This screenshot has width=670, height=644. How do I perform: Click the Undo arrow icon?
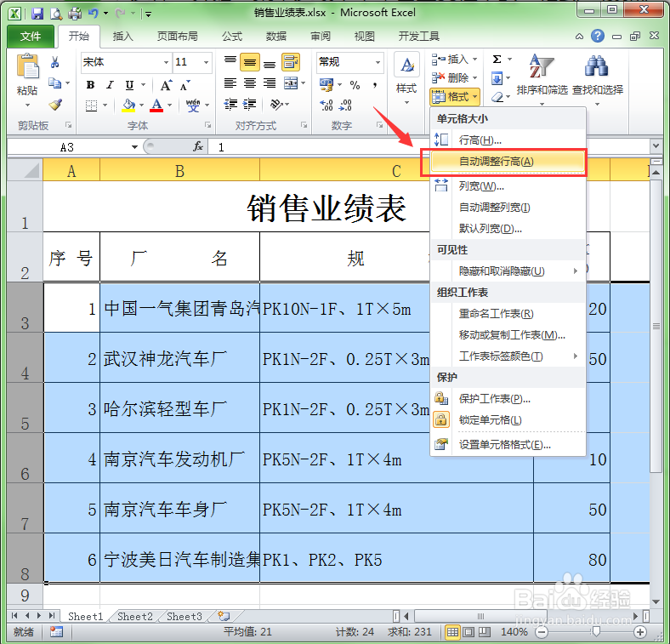[93, 14]
